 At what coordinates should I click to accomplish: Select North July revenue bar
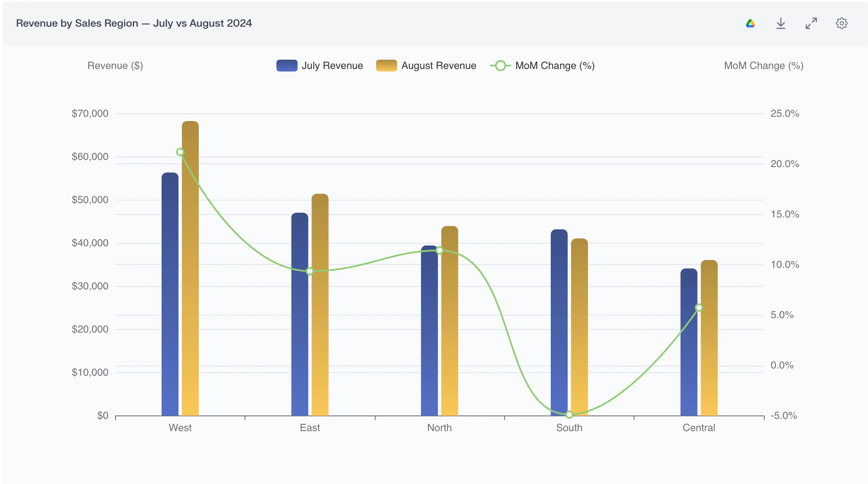click(429, 331)
